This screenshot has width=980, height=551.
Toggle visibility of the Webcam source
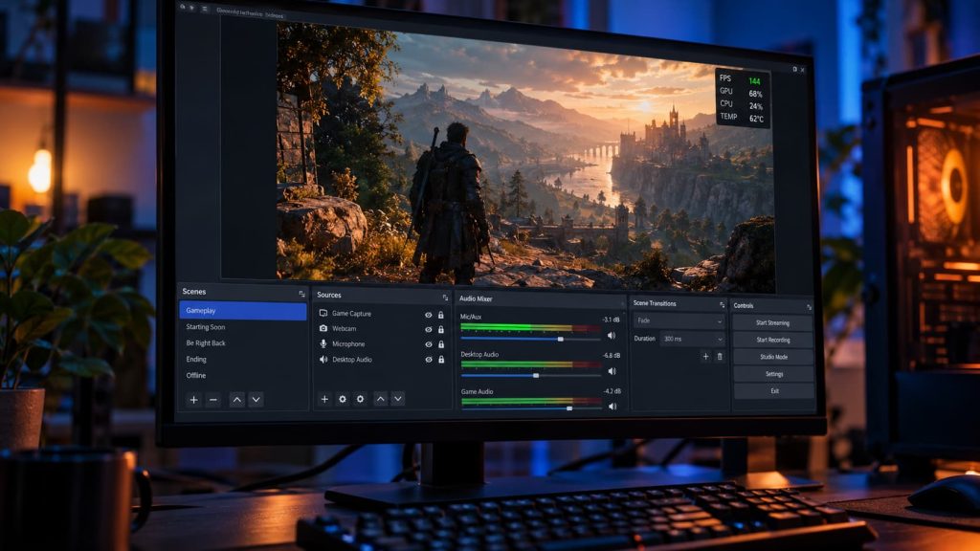pyautogui.click(x=428, y=329)
